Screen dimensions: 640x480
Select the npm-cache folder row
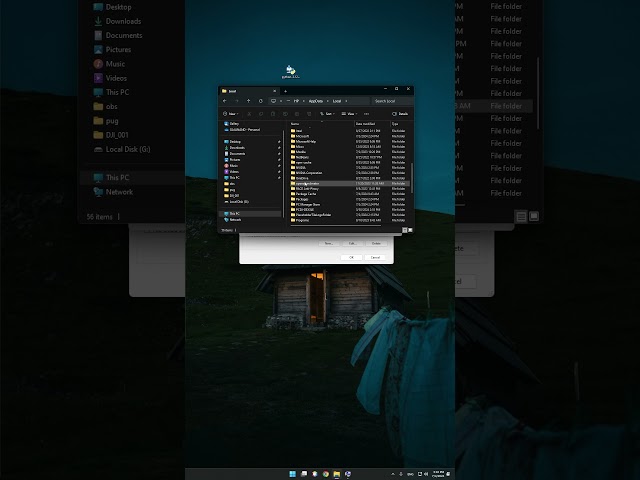(349, 162)
